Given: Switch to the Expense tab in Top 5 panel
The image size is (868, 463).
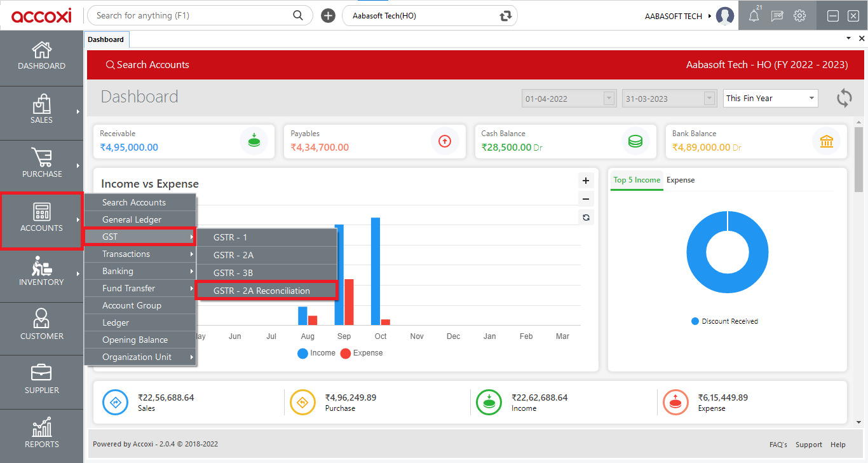Looking at the screenshot, I should click(x=681, y=180).
